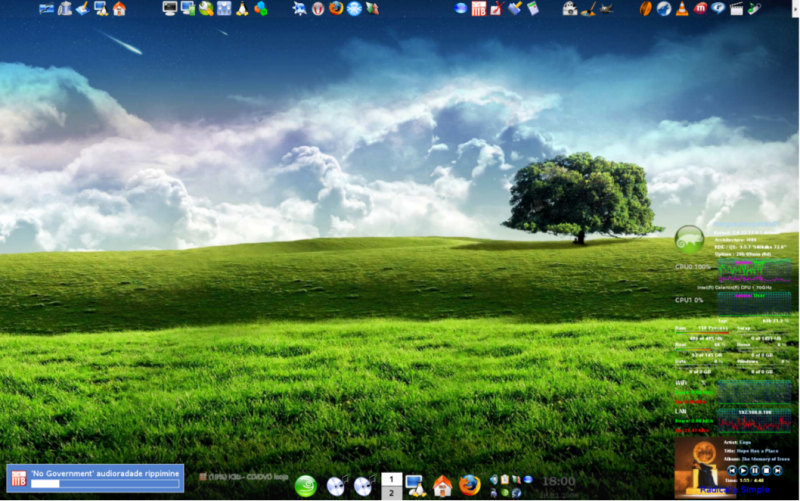Click the home icon in the top launcher
The width and height of the screenshot is (800, 501).
(119, 8)
